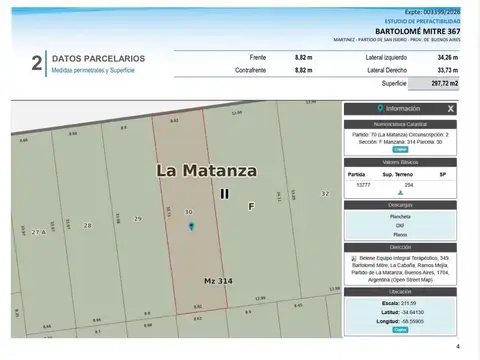
Task: Click the BARTOLOMÉ MITRE 367 title
Action: [418, 31]
